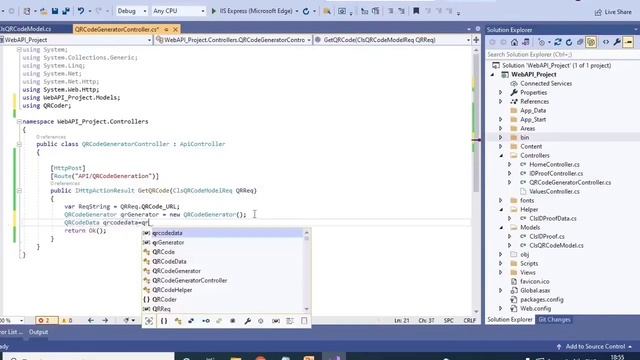This screenshot has width=640, height=360.
Task: Select the Solution Explorer bottom tab
Action: point(510,320)
